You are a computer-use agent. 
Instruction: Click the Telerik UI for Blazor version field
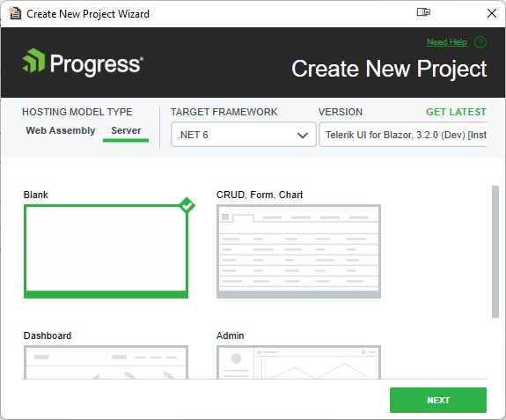pyautogui.click(x=403, y=135)
